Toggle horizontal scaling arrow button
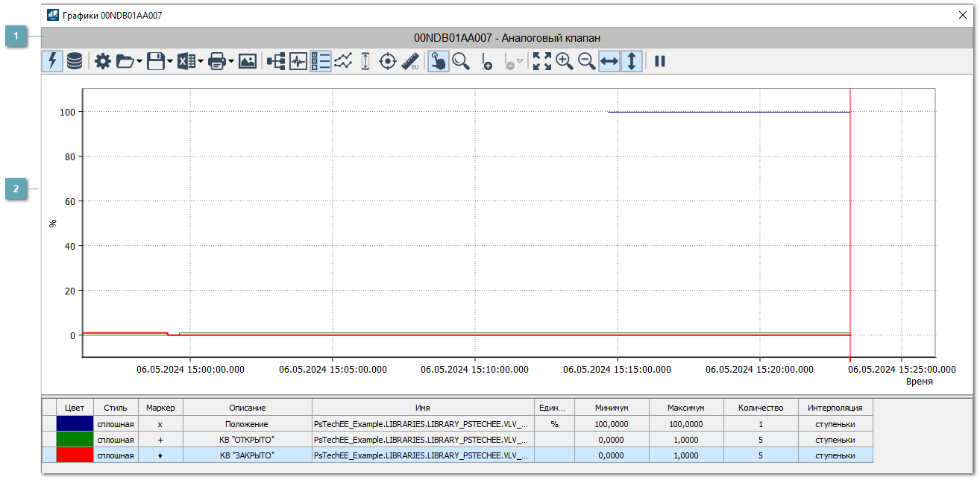Image resolution: width=980 pixels, height=480 pixels. 609,62
